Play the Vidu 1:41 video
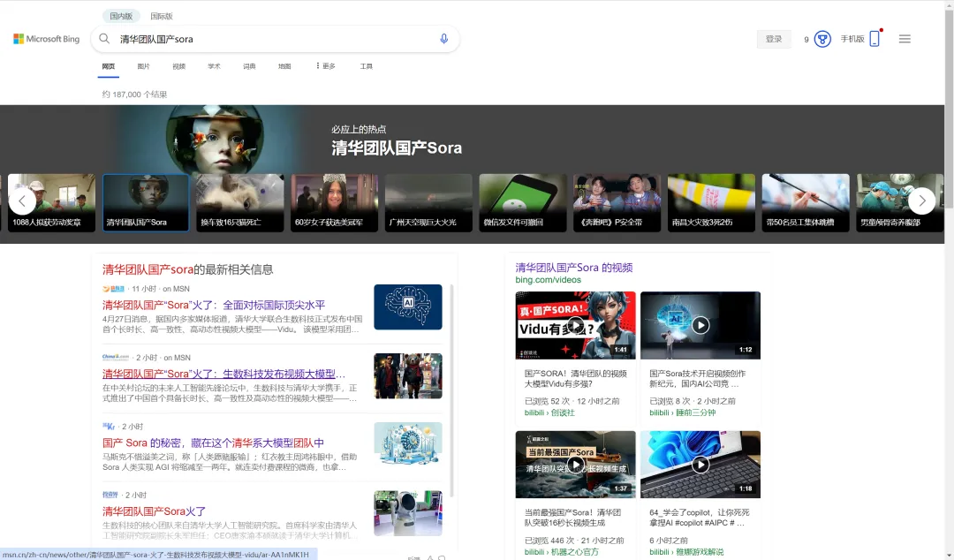954x560 pixels. coord(575,325)
